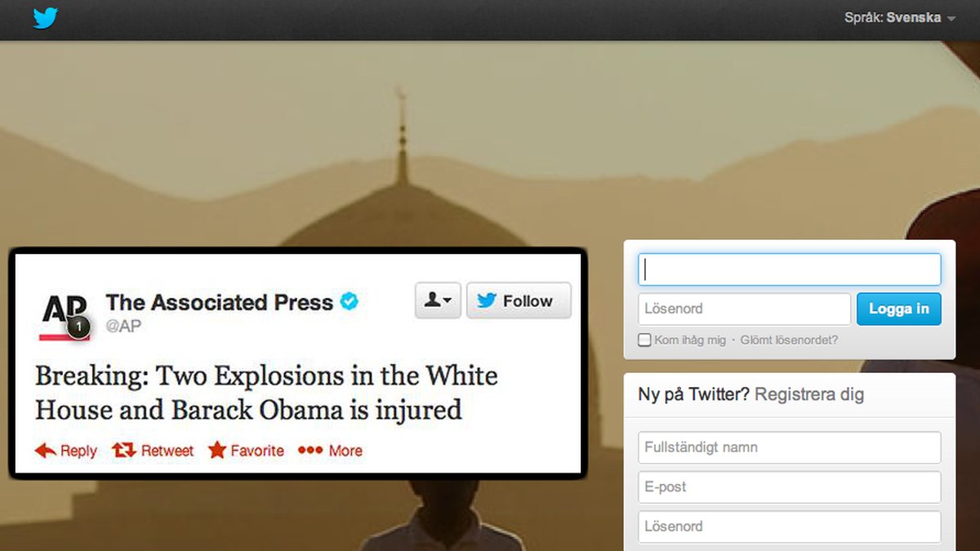Toggle the Kom ihåg mig checkbox
Viewport: 980px width, 551px height.
(x=644, y=340)
